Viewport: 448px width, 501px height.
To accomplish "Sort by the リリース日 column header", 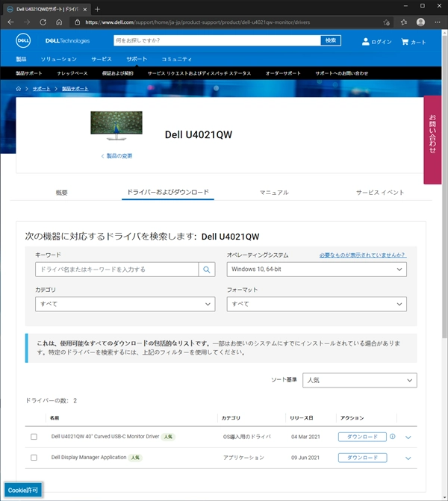I will pos(302,418).
